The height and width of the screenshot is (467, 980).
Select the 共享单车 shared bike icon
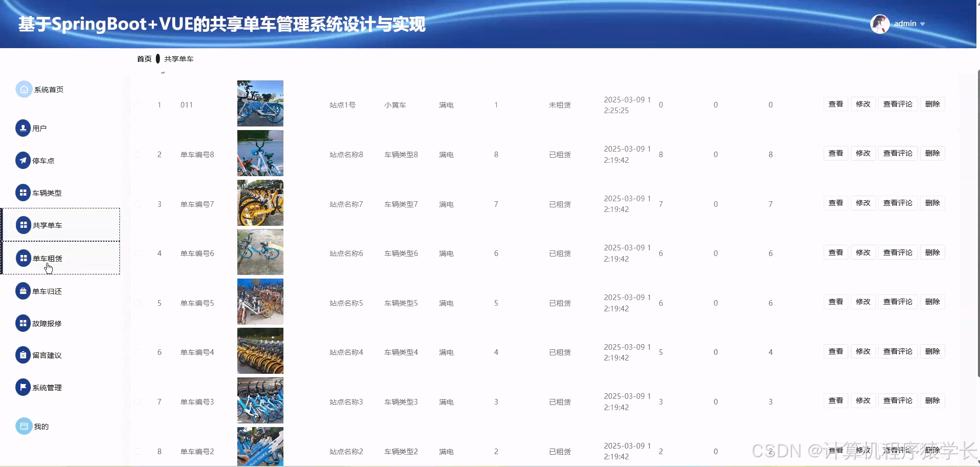[x=23, y=225]
